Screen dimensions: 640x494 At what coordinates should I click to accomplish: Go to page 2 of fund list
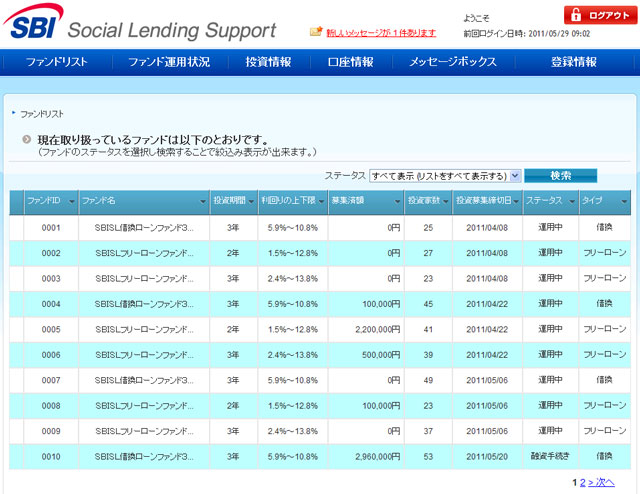click(582, 483)
